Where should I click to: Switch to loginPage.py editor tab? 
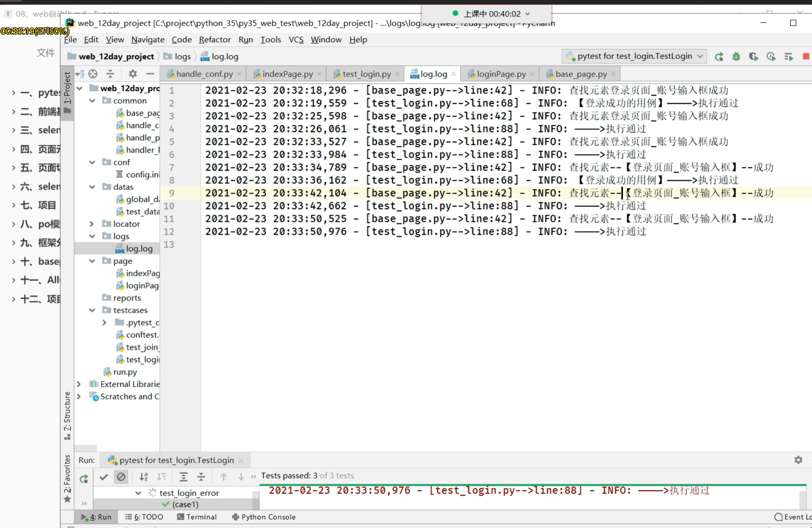pyautogui.click(x=501, y=74)
